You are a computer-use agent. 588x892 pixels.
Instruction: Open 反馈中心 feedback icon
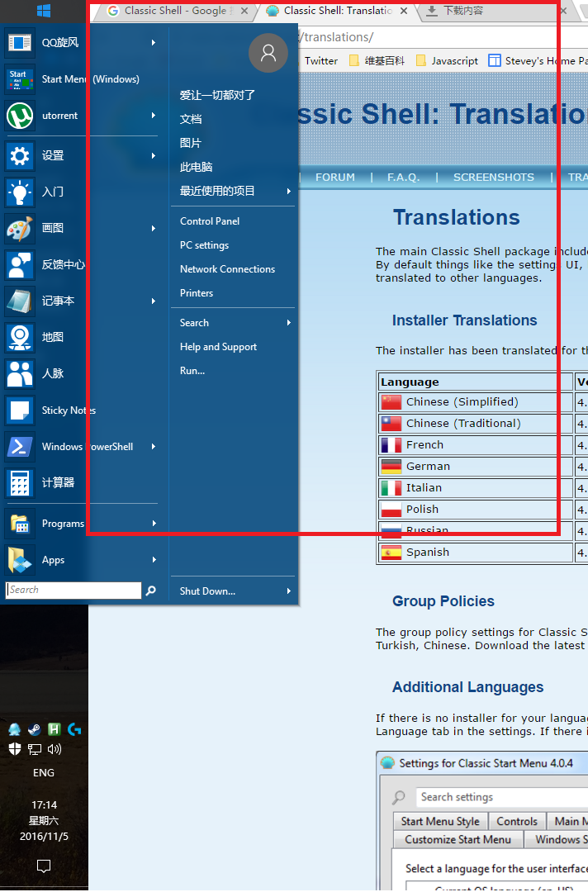click(20, 264)
